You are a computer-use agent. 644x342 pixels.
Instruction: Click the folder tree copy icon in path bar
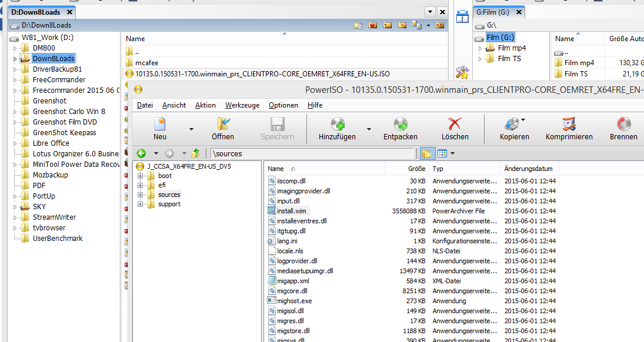(418, 25)
